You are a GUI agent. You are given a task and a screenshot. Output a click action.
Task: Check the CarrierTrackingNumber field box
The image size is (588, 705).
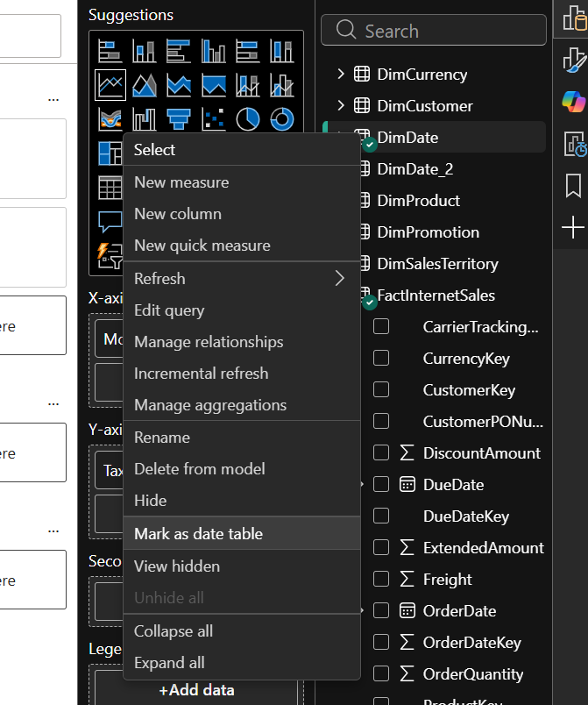coord(381,327)
